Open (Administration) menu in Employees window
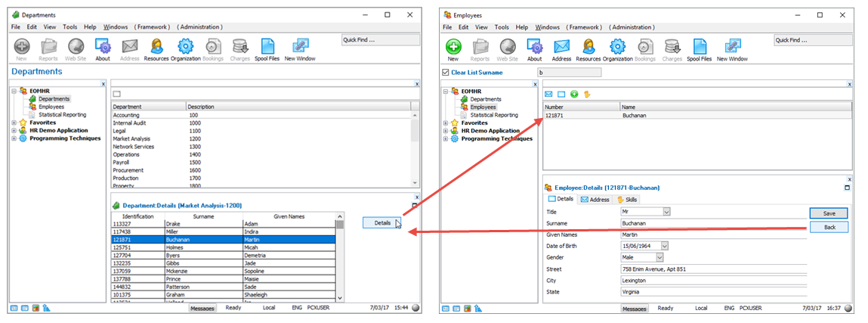 pos(632,27)
